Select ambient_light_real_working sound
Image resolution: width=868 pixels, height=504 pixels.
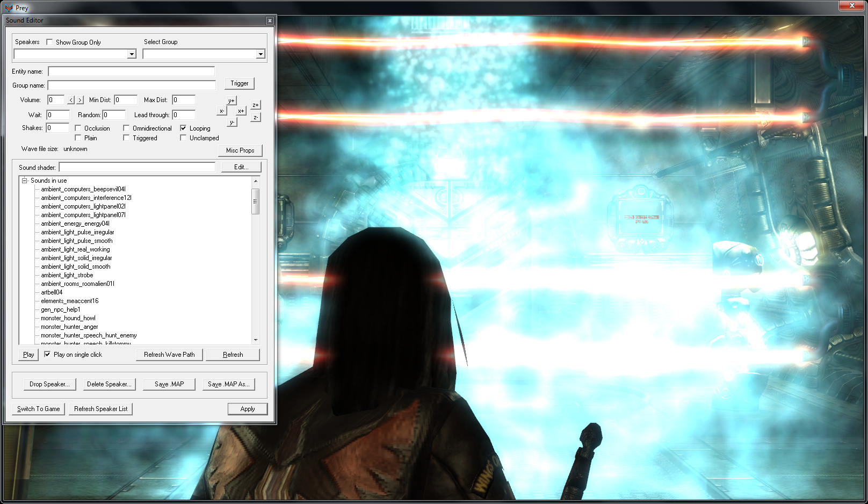[x=75, y=249]
